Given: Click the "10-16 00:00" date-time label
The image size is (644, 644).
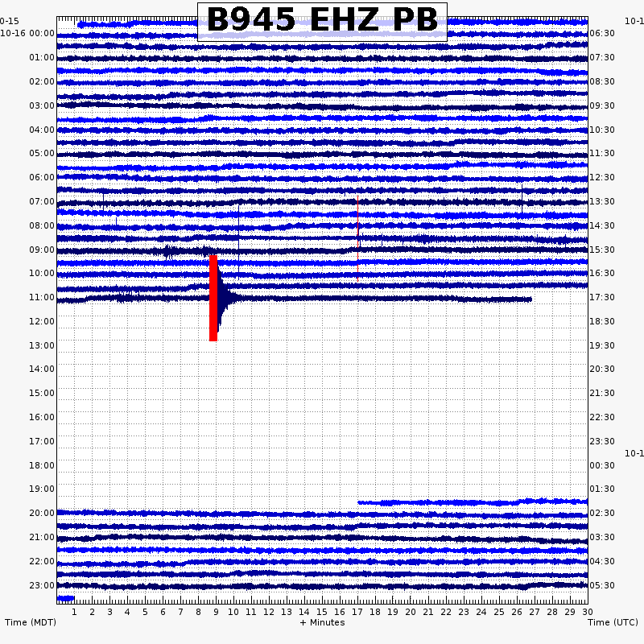Looking at the screenshot, I should pyautogui.click(x=27, y=33).
